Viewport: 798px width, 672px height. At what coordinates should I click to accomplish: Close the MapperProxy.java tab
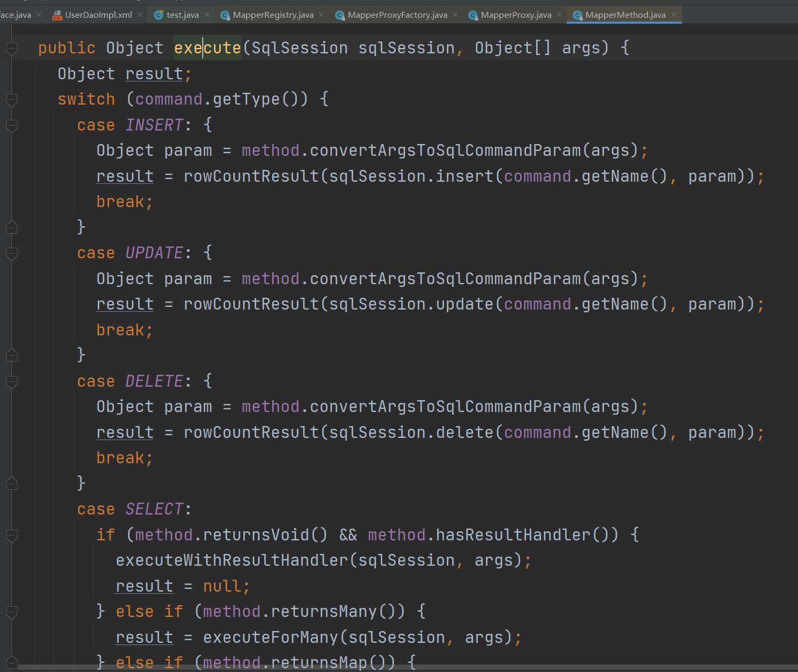559,15
